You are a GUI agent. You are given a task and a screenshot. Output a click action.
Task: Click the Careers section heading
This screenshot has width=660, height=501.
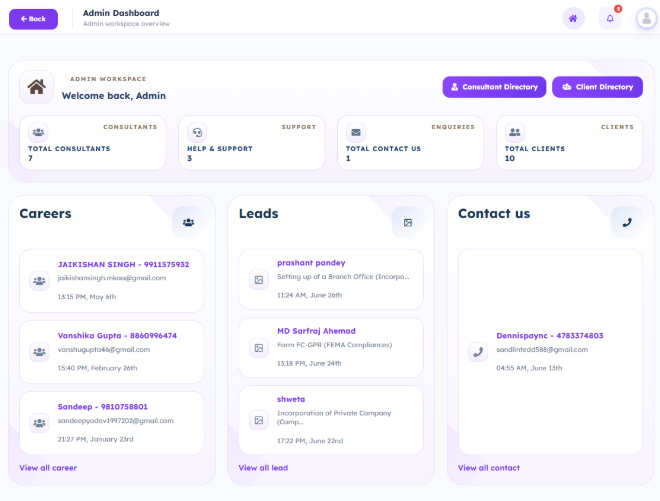[x=45, y=213]
